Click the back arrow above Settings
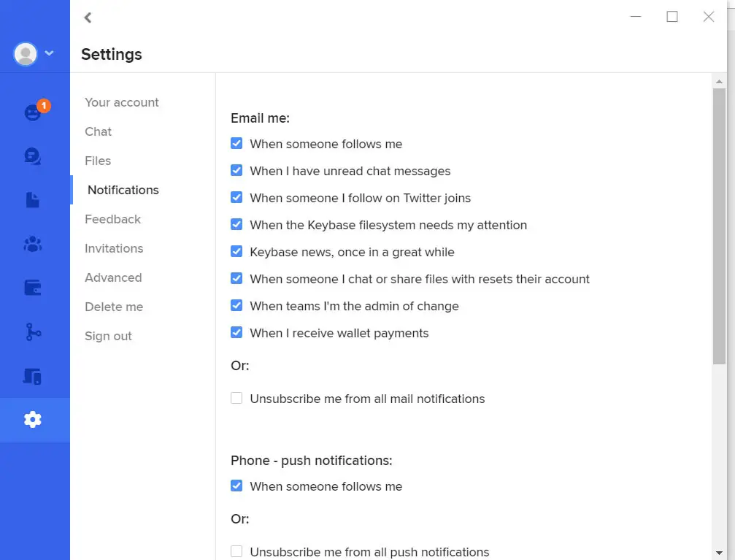 [x=88, y=18]
